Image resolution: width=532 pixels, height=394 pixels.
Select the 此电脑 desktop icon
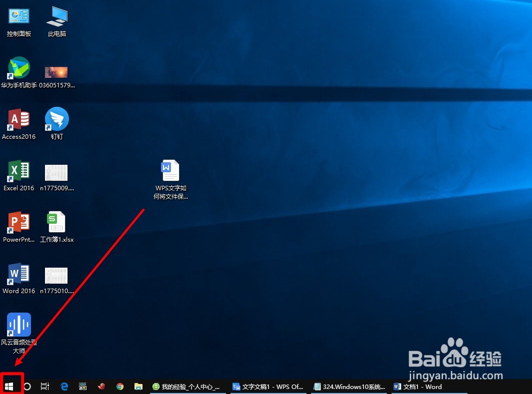click(x=57, y=22)
